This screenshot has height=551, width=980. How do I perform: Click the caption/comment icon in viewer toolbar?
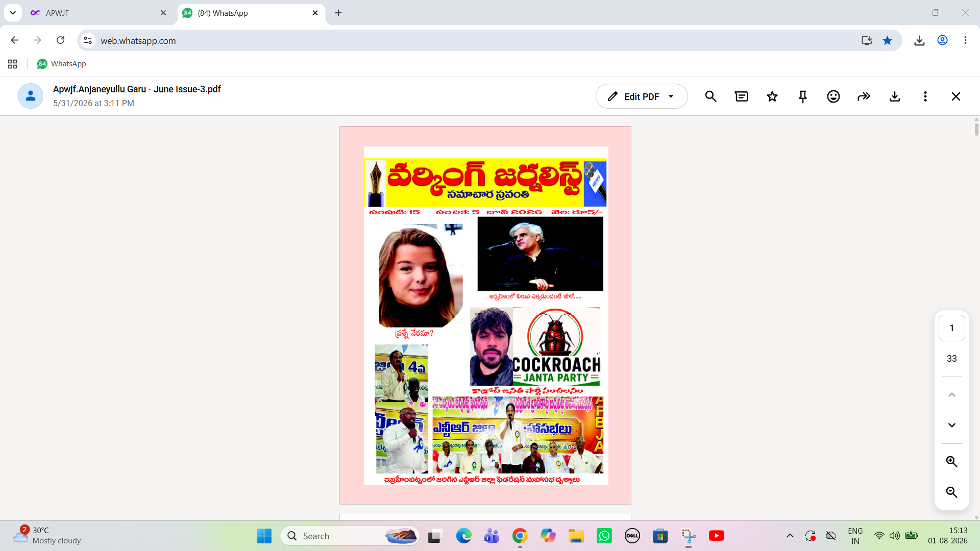pyautogui.click(x=741, y=96)
